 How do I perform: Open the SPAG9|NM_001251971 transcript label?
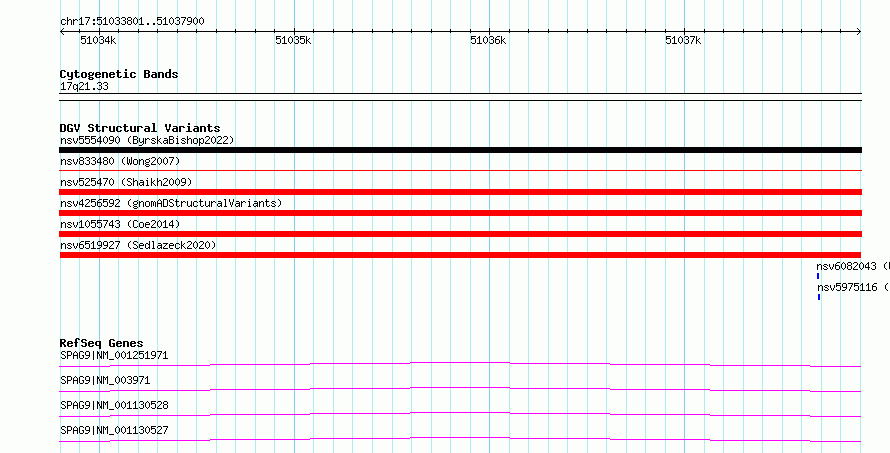click(x=114, y=355)
